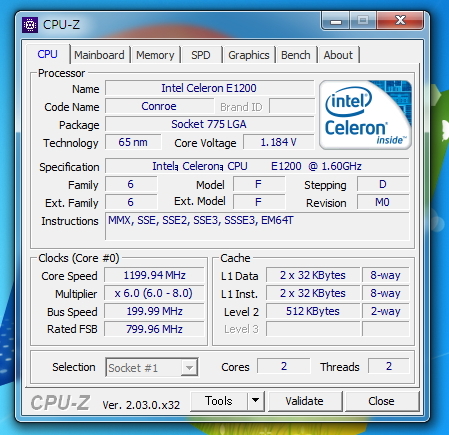Click the Model value F
This screenshot has height=435, width=449.
tap(259, 184)
